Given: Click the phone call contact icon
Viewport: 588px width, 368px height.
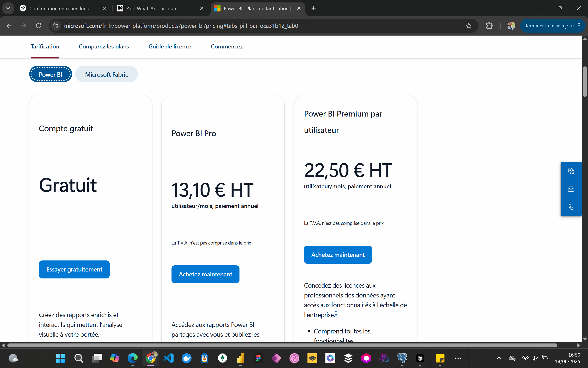Looking at the screenshot, I should [571, 207].
